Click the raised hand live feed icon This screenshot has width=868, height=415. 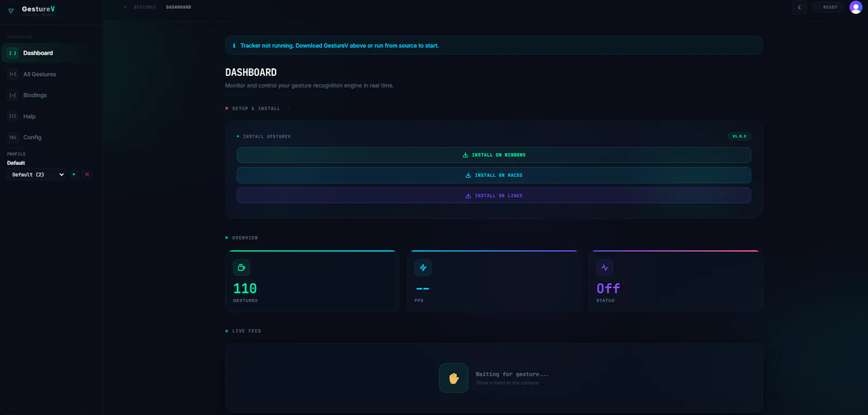pyautogui.click(x=454, y=378)
